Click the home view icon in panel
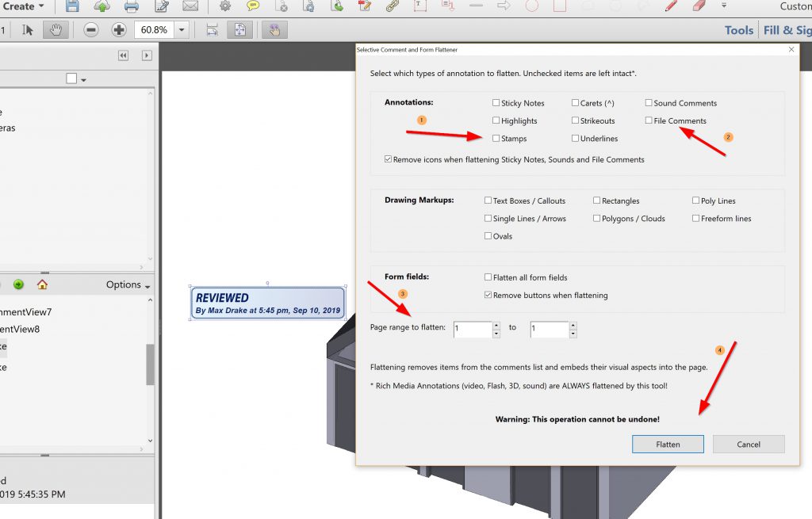This screenshot has height=519, width=812. tap(42, 284)
